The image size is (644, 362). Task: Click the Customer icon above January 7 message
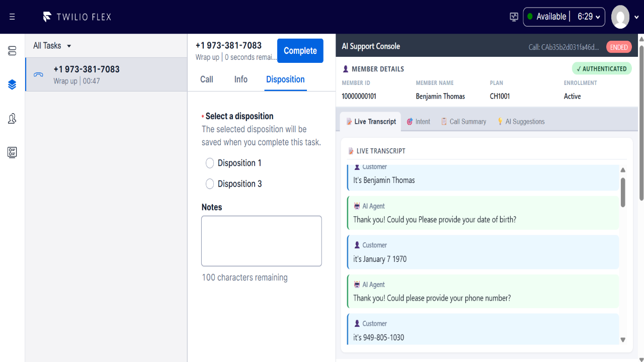click(x=357, y=245)
